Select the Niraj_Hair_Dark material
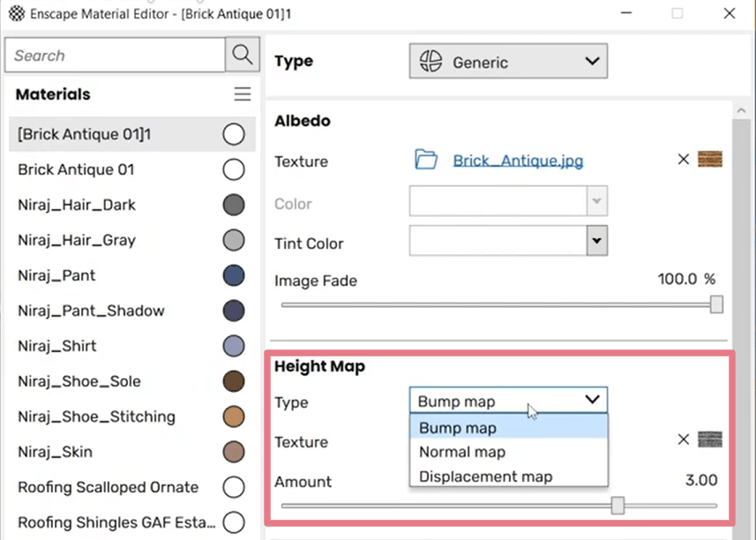756x540 pixels. click(x=131, y=205)
